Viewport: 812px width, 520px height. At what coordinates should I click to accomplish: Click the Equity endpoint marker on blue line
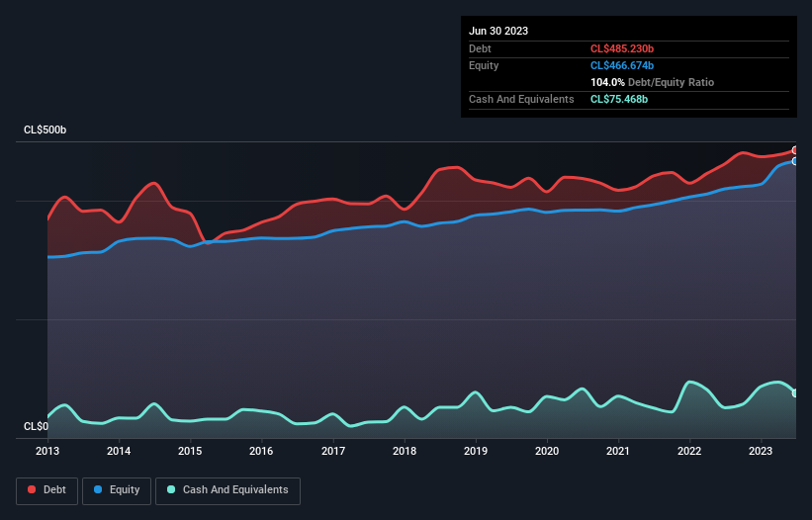coord(795,161)
